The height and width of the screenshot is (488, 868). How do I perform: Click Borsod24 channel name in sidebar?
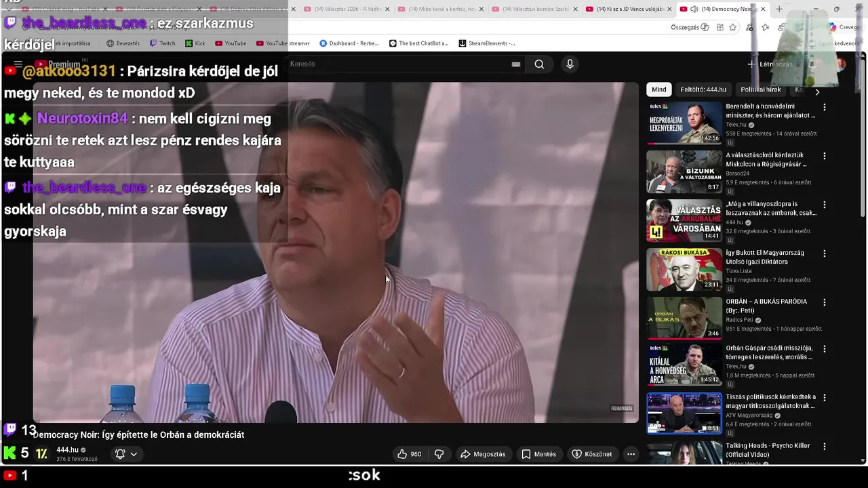(x=738, y=174)
